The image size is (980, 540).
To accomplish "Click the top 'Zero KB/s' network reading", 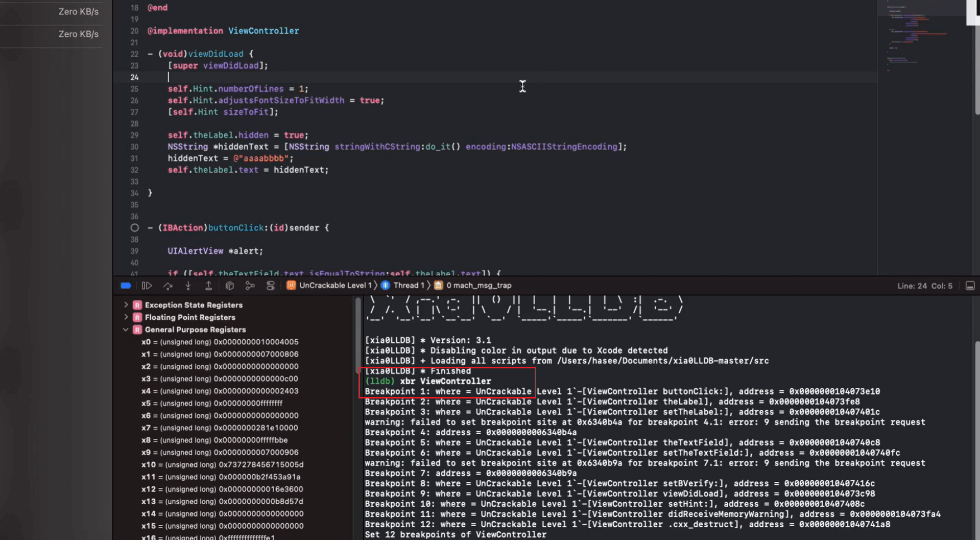I will tap(78, 11).
